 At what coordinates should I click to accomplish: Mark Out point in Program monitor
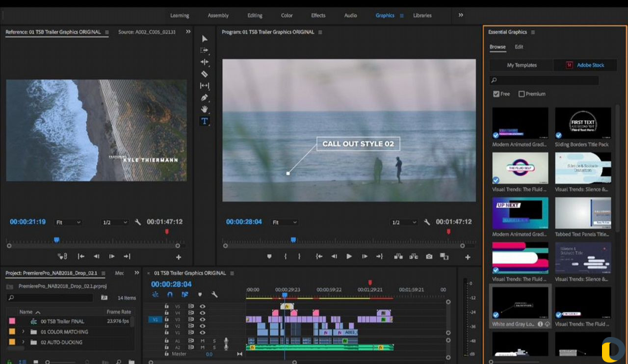[x=299, y=257]
